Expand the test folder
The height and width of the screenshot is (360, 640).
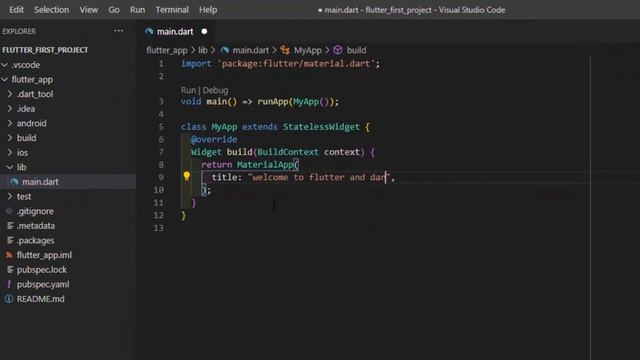tap(10, 196)
